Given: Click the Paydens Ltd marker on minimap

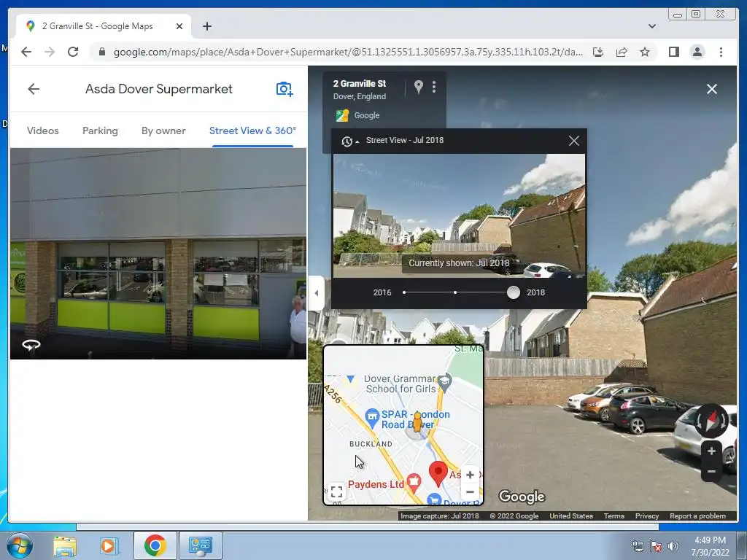Looking at the screenshot, I should tap(414, 483).
